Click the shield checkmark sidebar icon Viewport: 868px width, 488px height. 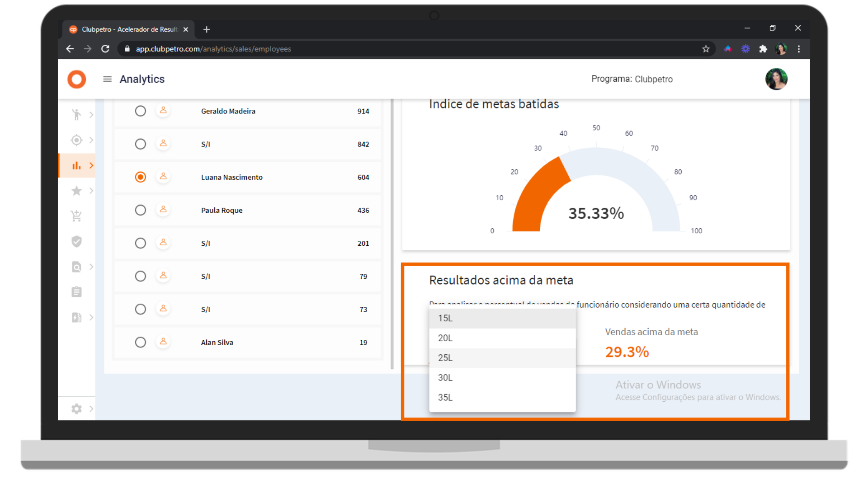point(76,241)
